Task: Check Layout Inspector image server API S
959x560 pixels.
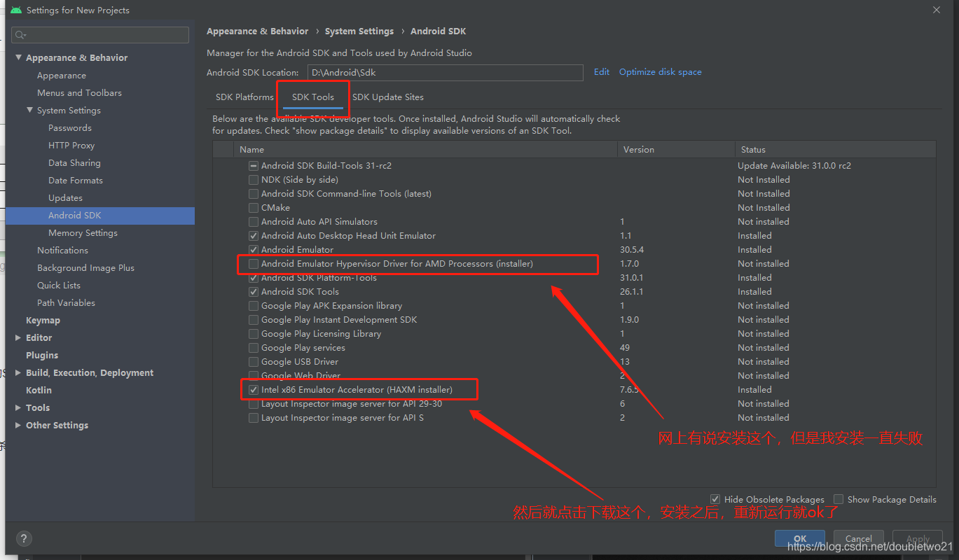Action: click(254, 418)
